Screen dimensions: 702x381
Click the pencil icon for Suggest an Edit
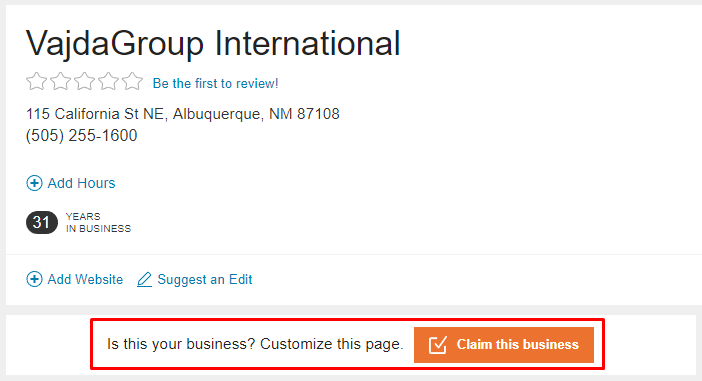[144, 279]
